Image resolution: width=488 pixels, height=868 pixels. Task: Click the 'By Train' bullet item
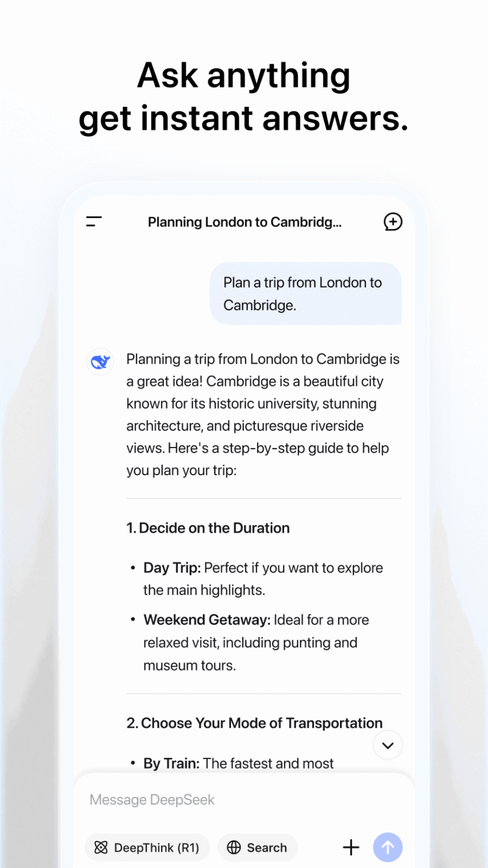tap(238, 763)
